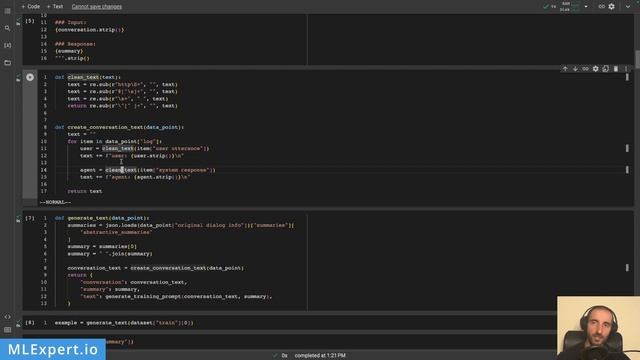
Task: Open the runtime connection dropdown arrow
Action: [x=586, y=7]
